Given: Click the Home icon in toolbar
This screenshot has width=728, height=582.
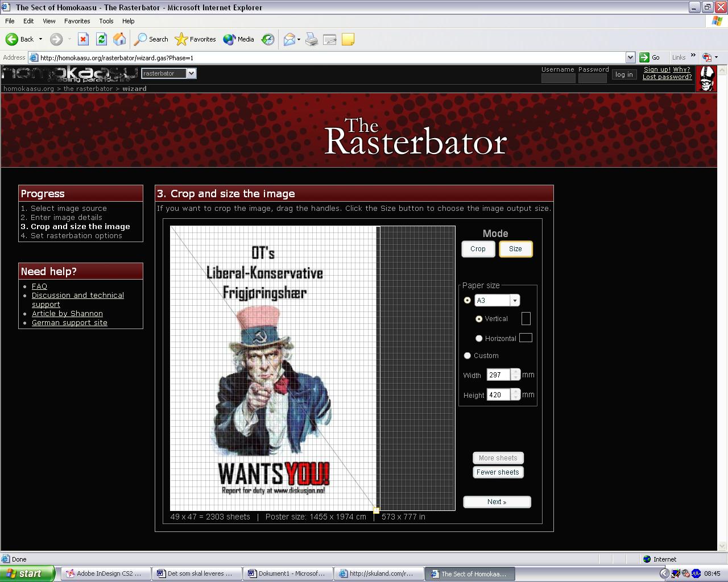Looking at the screenshot, I should (x=119, y=39).
